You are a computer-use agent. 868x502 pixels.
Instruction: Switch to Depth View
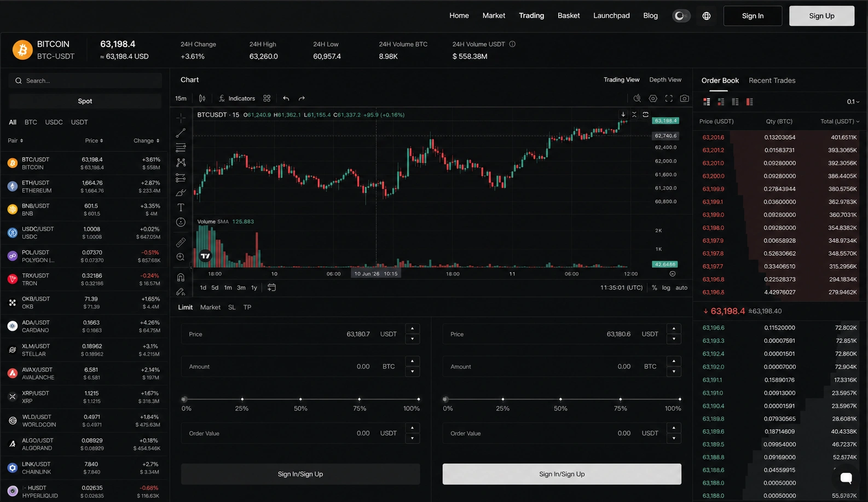click(665, 80)
